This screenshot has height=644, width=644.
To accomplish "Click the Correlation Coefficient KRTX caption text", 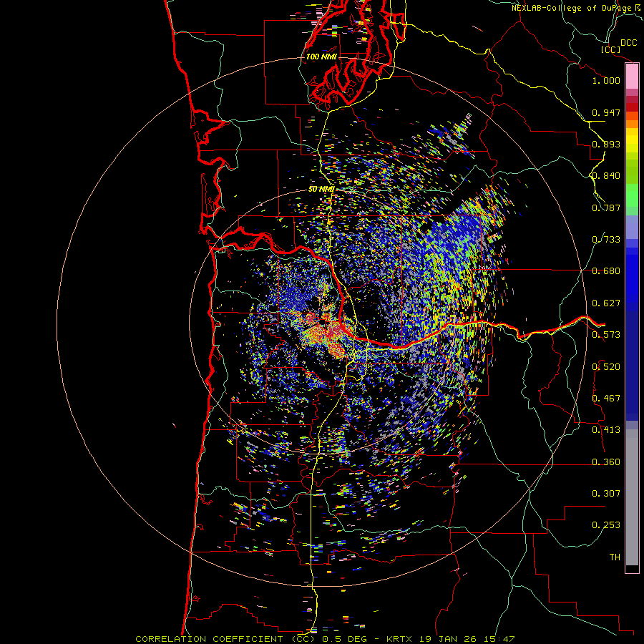I will click(x=325, y=639).
